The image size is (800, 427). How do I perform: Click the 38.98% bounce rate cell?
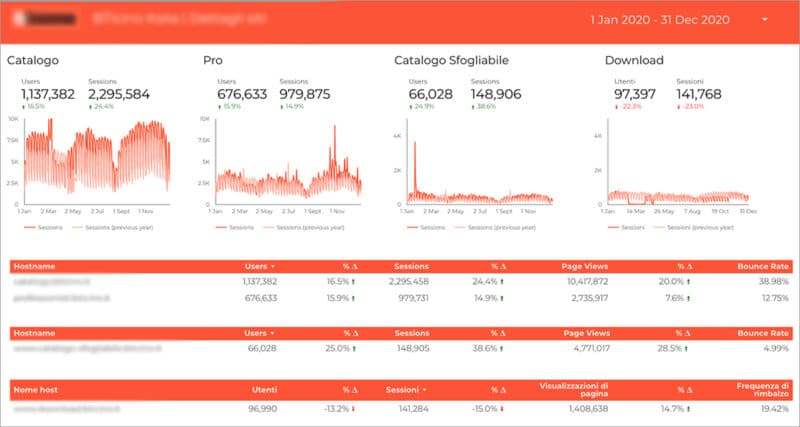(774, 282)
